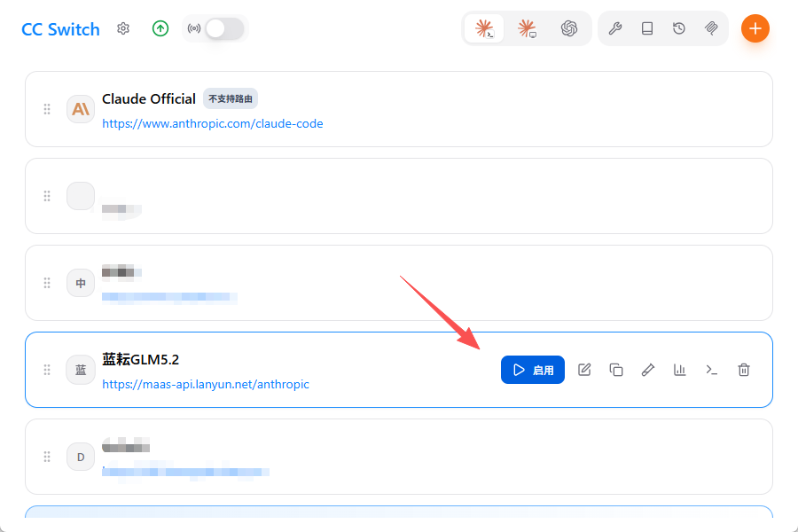Screen dimensions: 798x532
Task: Click the paperclip icon in the toolbar
Action: 711,28
